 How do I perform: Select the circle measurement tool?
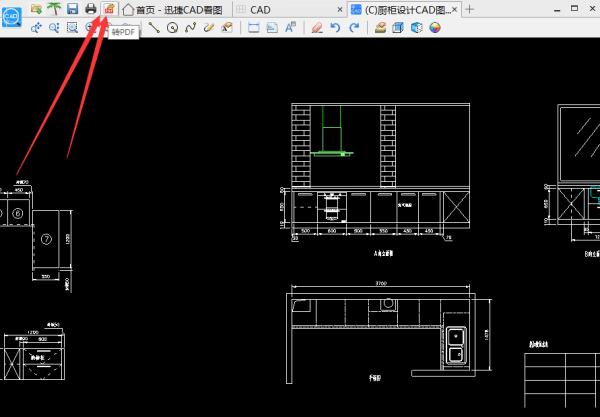[172, 28]
